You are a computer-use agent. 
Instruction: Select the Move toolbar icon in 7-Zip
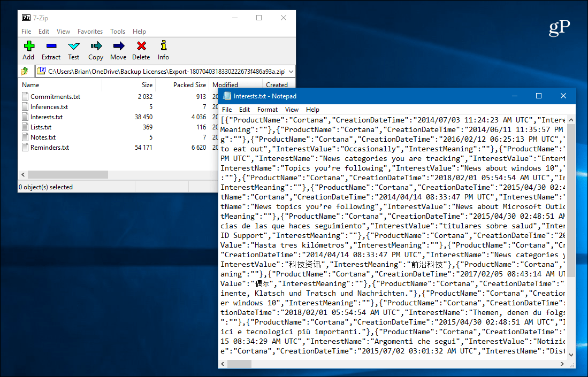click(x=118, y=46)
